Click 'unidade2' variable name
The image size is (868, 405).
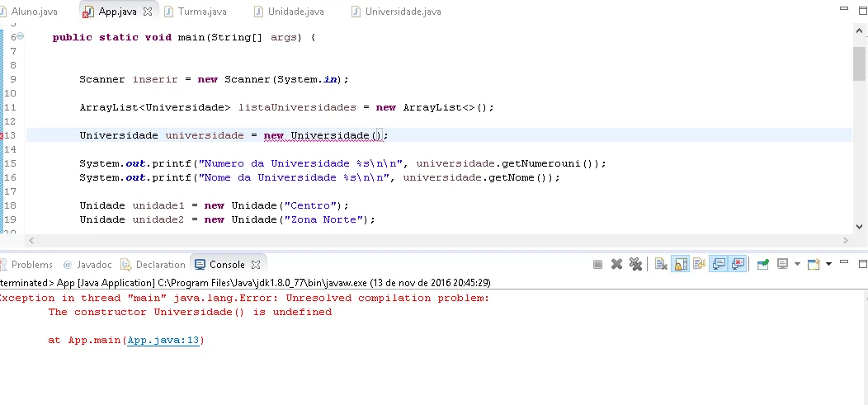(x=158, y=219)
